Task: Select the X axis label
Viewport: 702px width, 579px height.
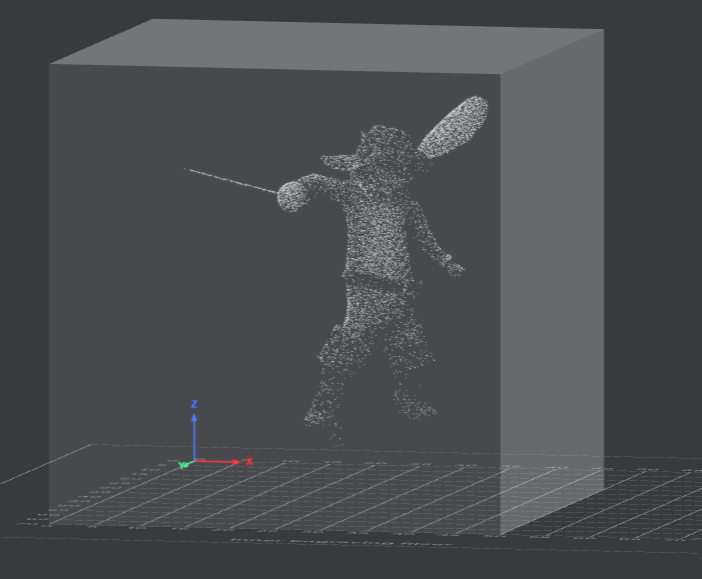Action: (x=249, y=461)
